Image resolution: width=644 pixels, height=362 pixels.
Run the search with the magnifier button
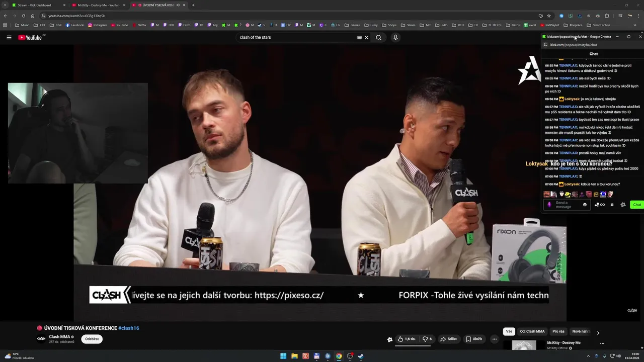click(x=378, y=37)
